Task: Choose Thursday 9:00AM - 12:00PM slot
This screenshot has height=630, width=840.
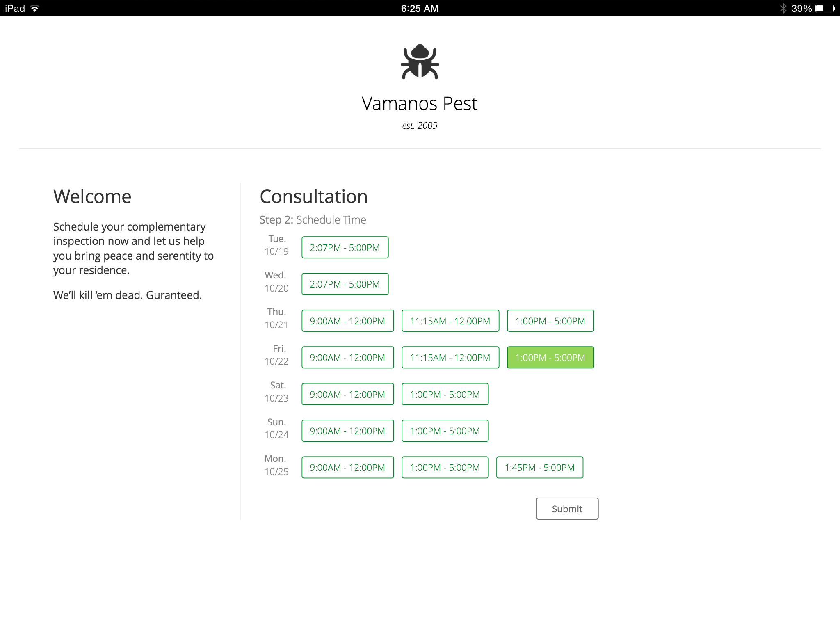Action: (347, 321)
